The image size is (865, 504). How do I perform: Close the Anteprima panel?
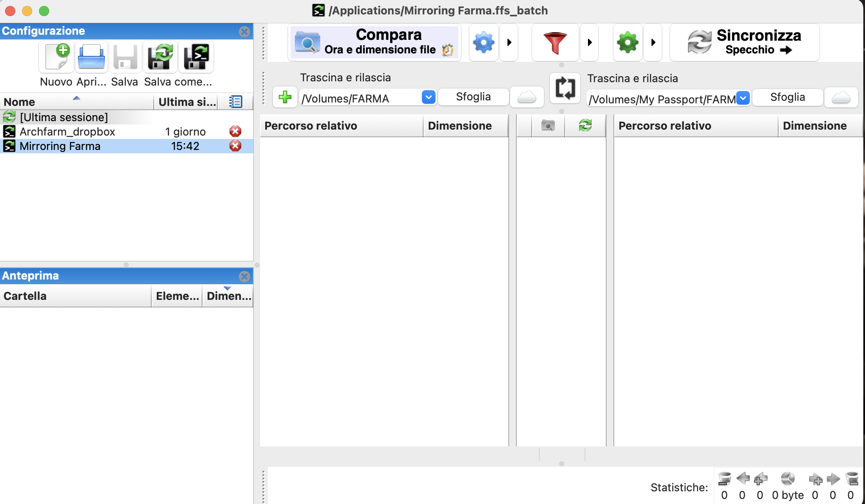(x=244, y=276)
